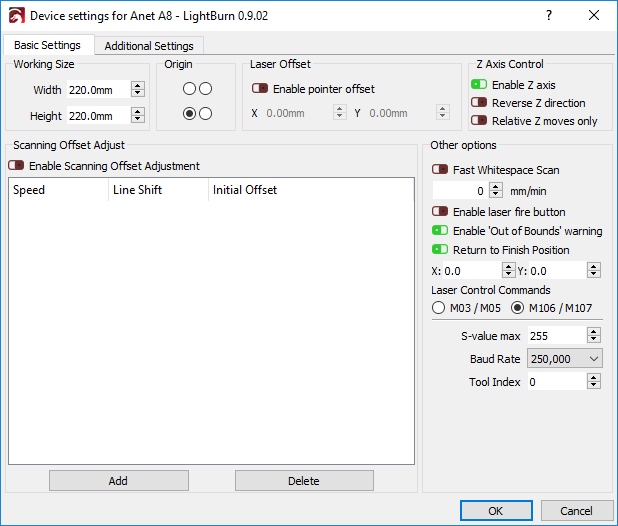
Task: Decrease the S-value max
Action: (594, 340)
